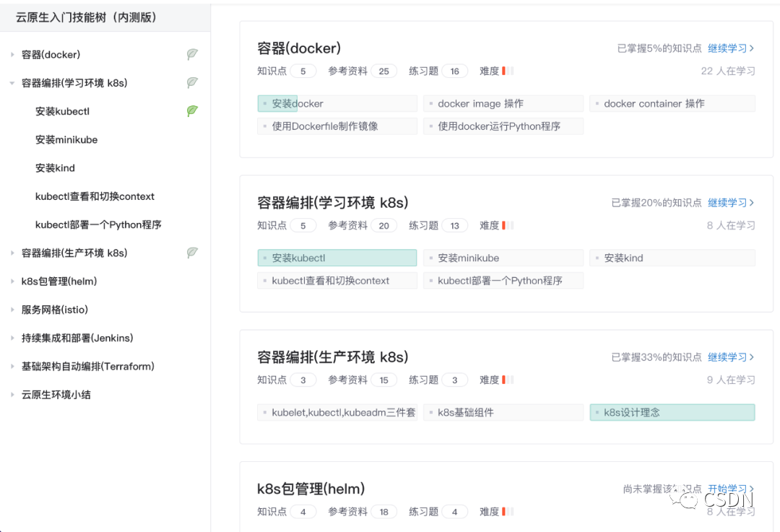Image resolution: width=780 pixels, height=532 pixels.
Task: Click the leaf icon beside 容器编排(生产环境 k8s) in sidebar
Action: pos(192,253)
